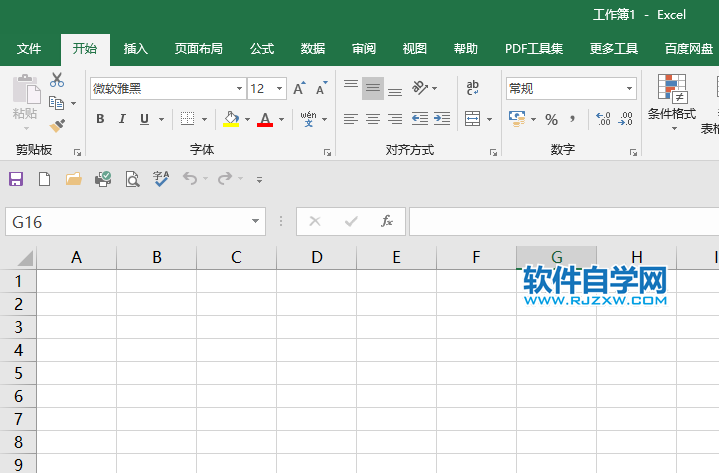
Task: Switch to the 公式 Formulas tab
Action: click(262, 49)
